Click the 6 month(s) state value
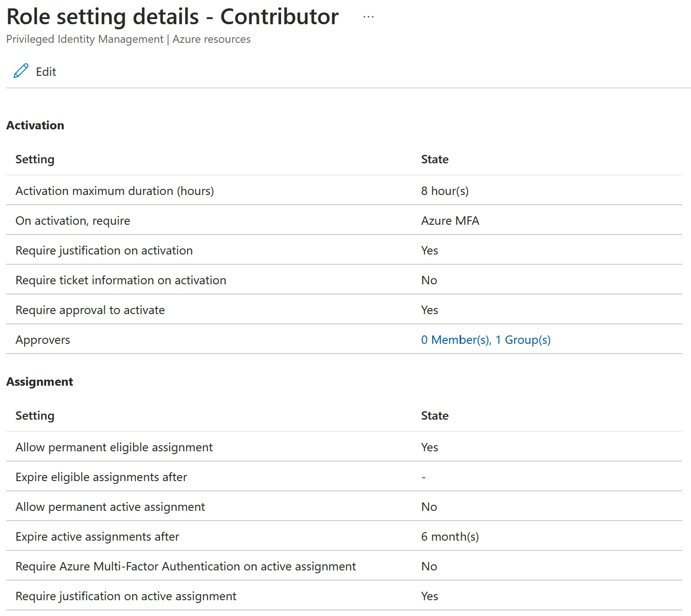Viewport: 691px width, 616px height. 449,537
